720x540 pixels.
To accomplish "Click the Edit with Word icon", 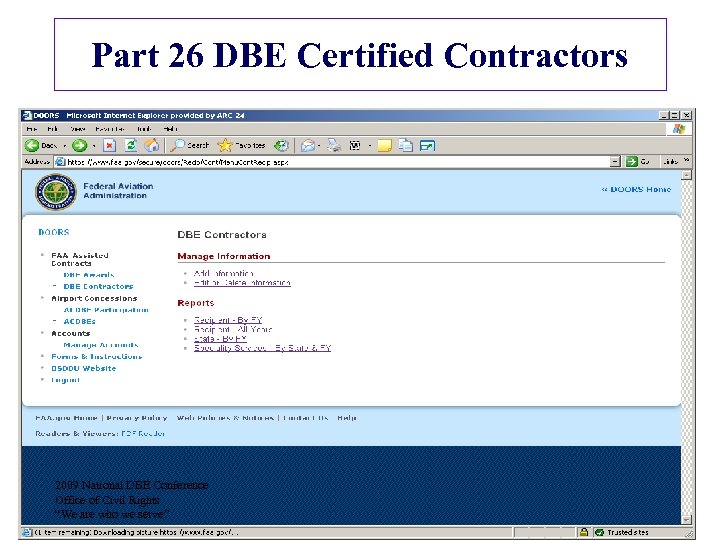I will [x=355, y=146].
